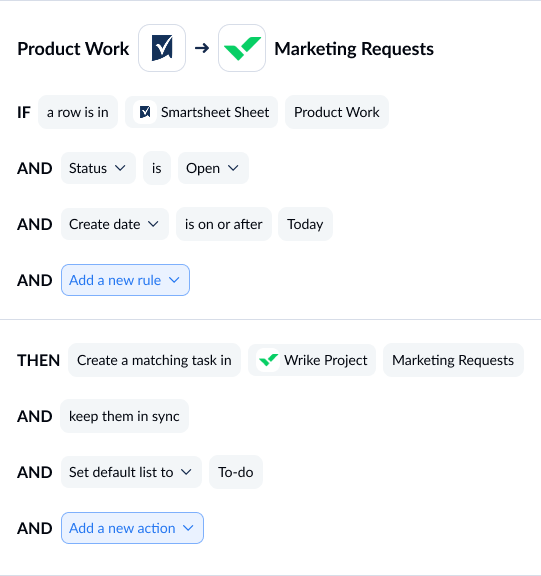Image resolution: width=541 pixels, height=576 pixels.
Task: Click the 'a row is in' chip
Action: (78, 112)
